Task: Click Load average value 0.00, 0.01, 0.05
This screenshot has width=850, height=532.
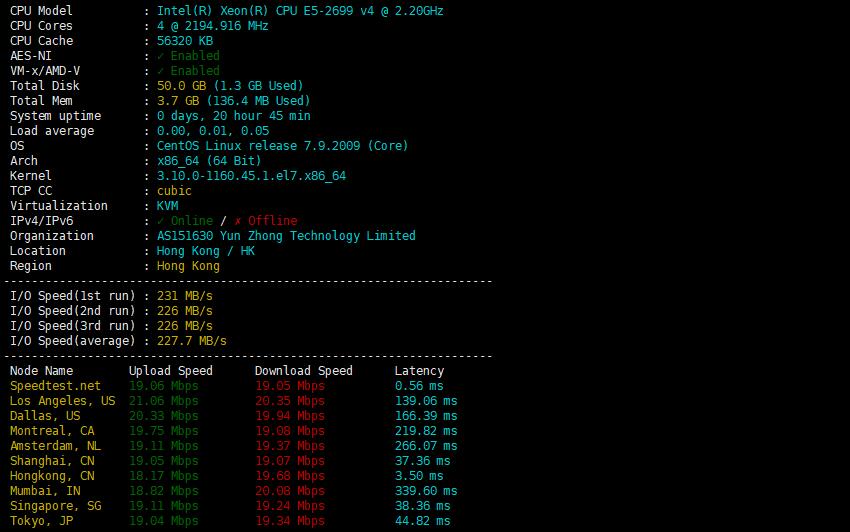Action: [212, 131]
